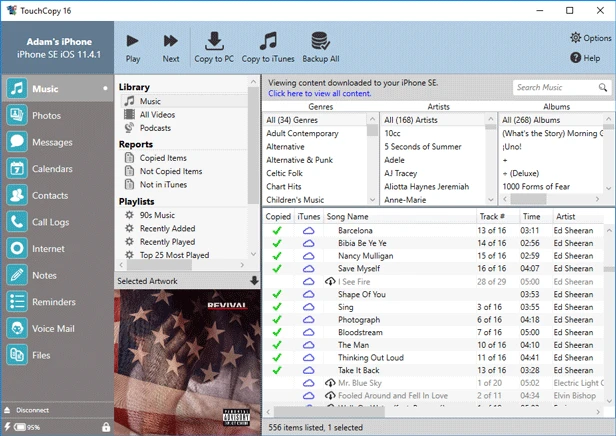The width and height of the screenshot is (616, 436).
Task: Open Photos in the sidebar
Action: [46, 115]
